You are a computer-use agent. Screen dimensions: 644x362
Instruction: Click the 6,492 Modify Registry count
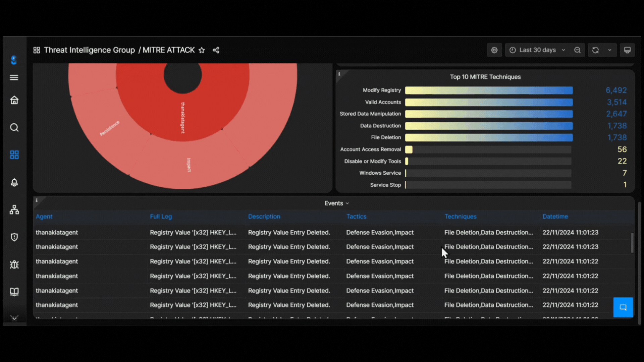tap(616, 90)
